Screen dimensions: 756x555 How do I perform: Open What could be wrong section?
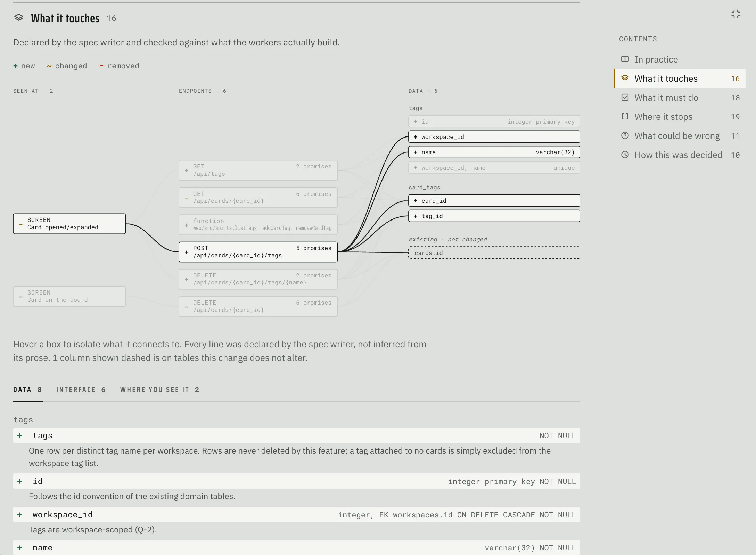coord(680,136)
